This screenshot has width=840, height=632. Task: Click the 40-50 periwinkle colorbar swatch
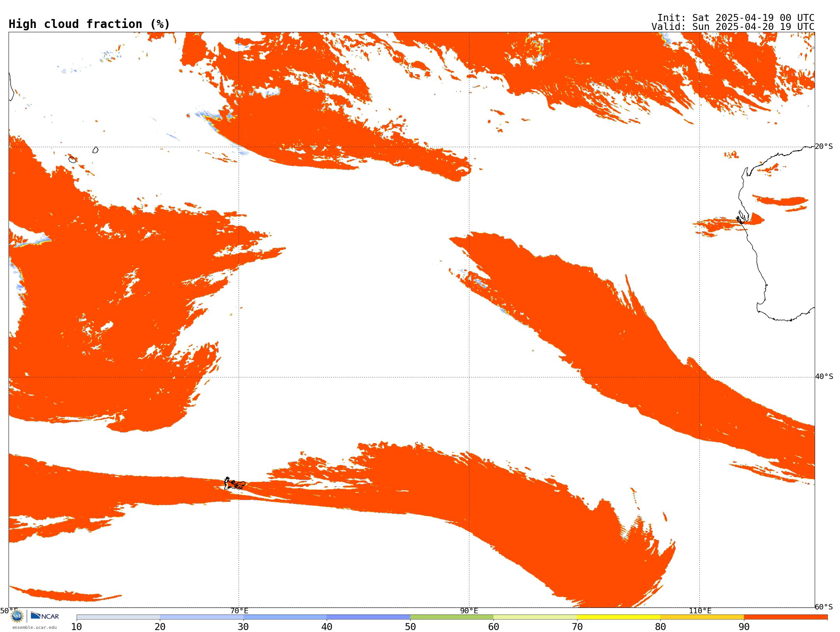368,617
